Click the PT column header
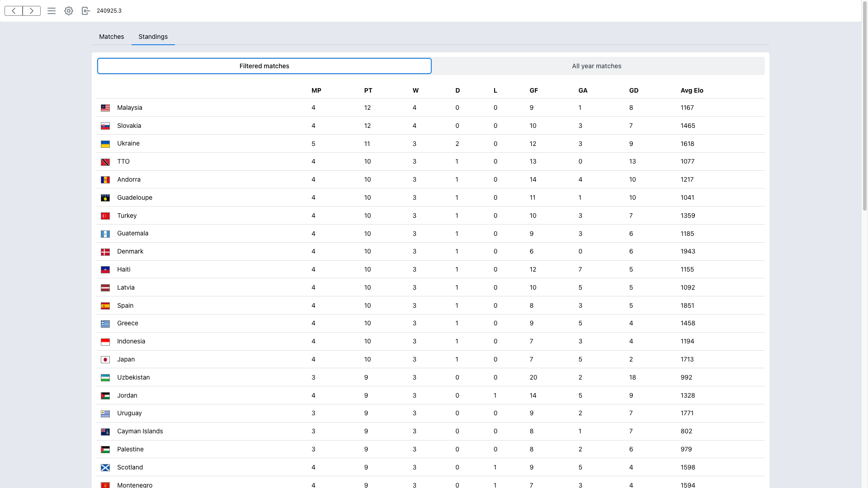 pyautogui.click(x=368, y=90)
